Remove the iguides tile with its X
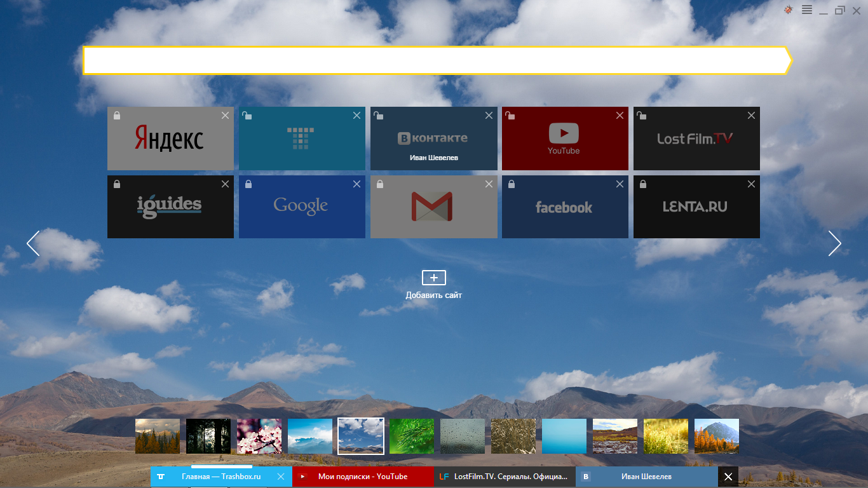This screenshot has height=488, width=868. click(x=225, y=184)
